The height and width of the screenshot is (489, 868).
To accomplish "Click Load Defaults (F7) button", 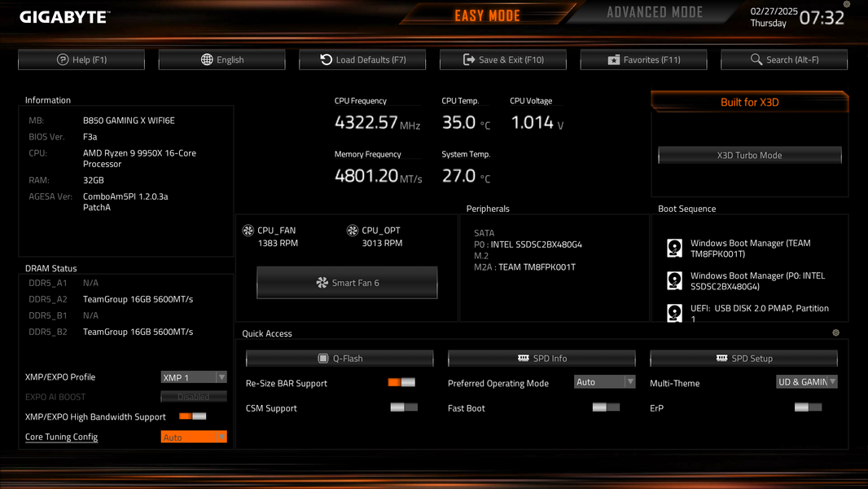I will click(362, 59).
